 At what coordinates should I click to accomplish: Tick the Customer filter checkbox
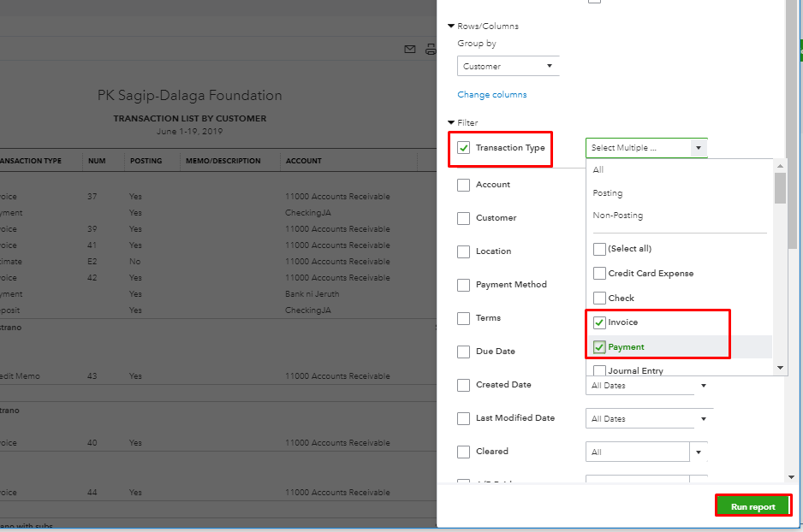click(464, 218)
